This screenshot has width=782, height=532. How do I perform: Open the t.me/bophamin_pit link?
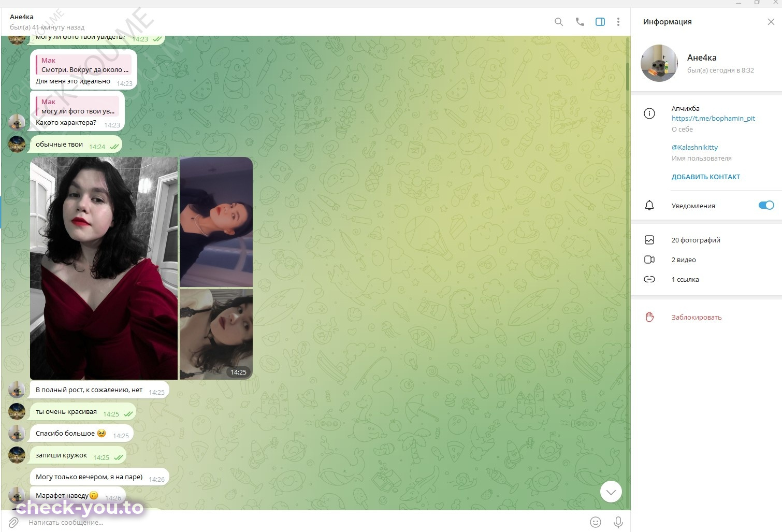713,118
